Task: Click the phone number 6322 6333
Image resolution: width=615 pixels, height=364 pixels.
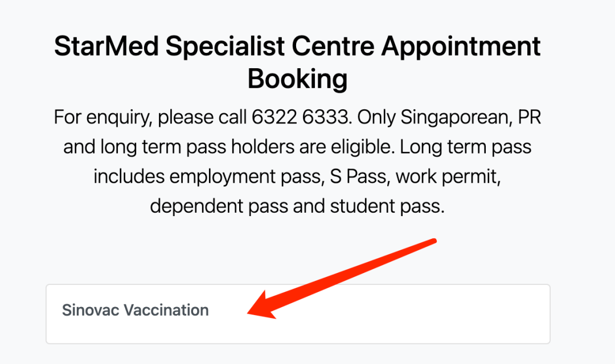Action: [x=300, y=117]
